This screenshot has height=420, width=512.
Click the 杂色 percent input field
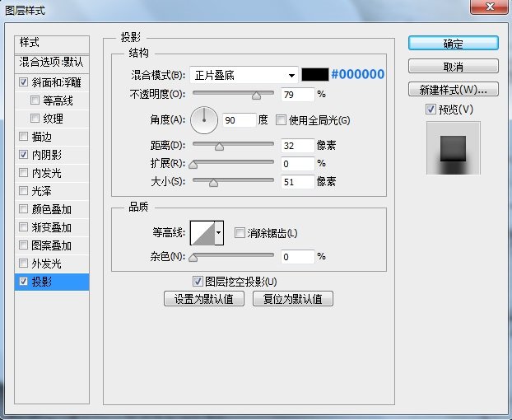coord(298,257)
